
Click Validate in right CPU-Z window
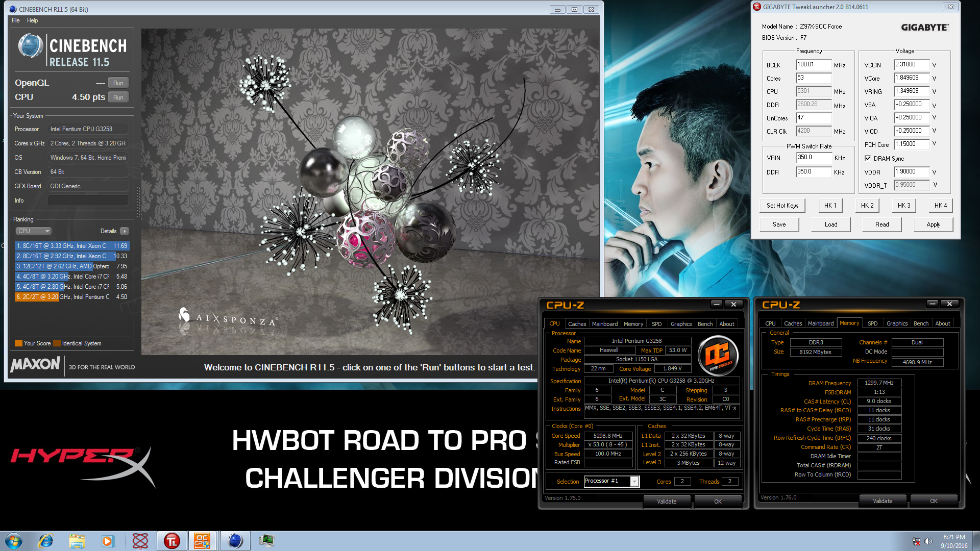883,501
